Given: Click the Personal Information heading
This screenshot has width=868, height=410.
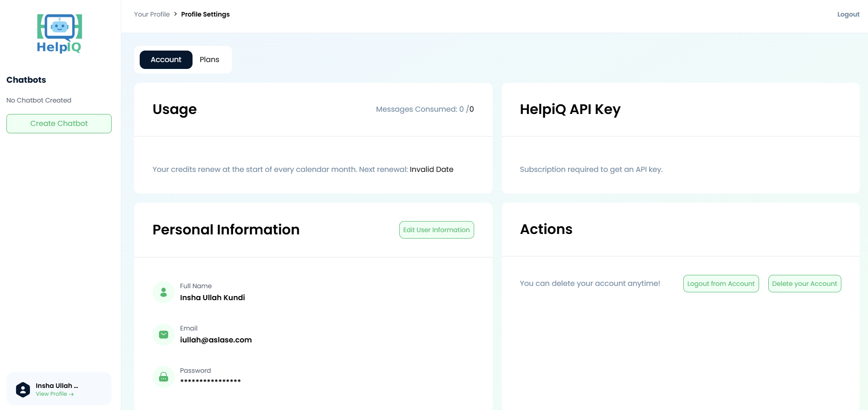Looking at the screenshot, I should pyautogui.click(x=226, y=229).
